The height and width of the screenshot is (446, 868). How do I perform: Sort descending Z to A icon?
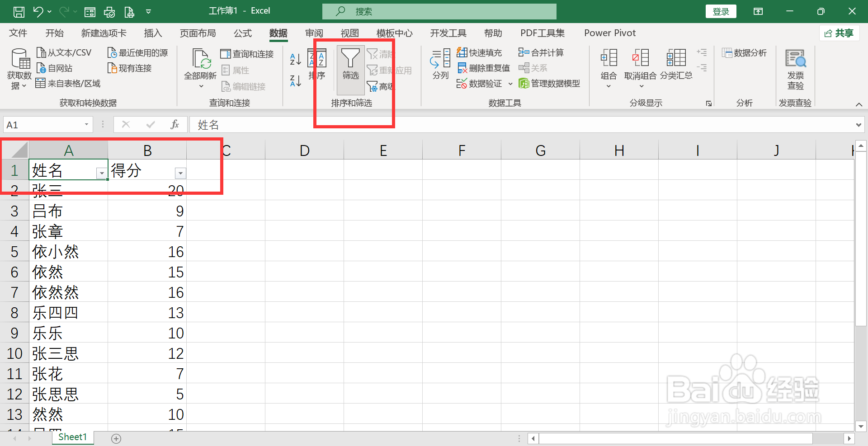point(295,81)
